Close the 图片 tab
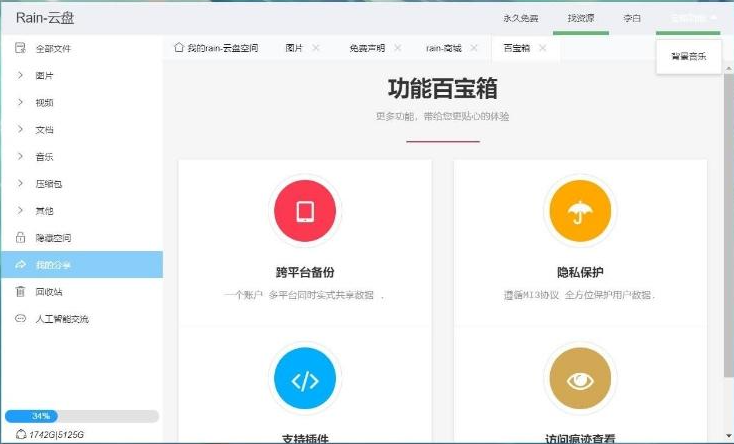 pyautogui.click(x=316, y=48)
